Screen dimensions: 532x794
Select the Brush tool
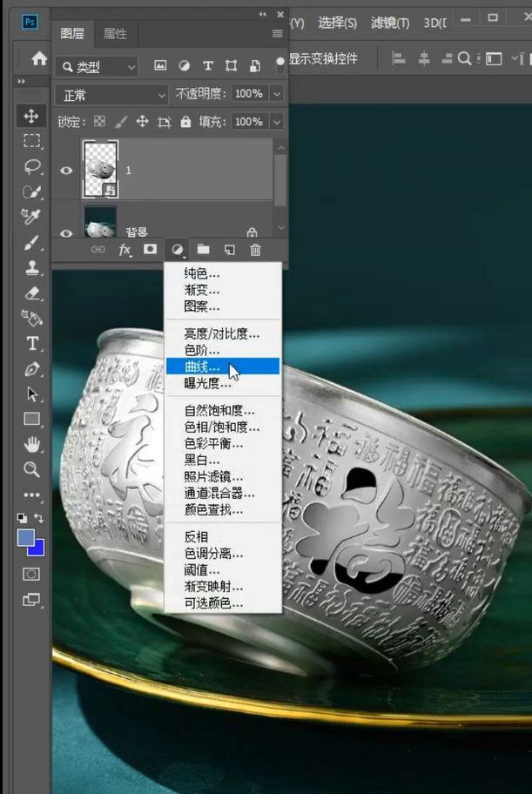click(31, 242)
